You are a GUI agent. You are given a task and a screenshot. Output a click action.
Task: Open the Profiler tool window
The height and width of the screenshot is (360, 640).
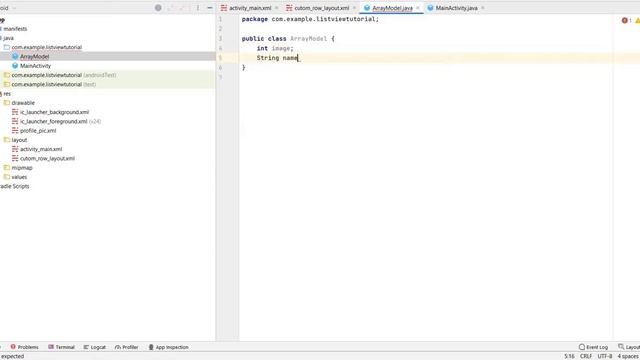127,347
